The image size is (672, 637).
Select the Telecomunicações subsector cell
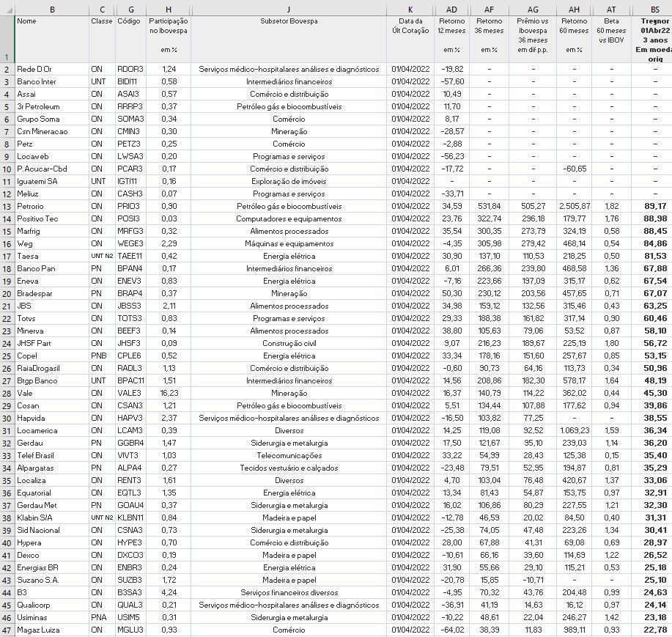[289, 455]
